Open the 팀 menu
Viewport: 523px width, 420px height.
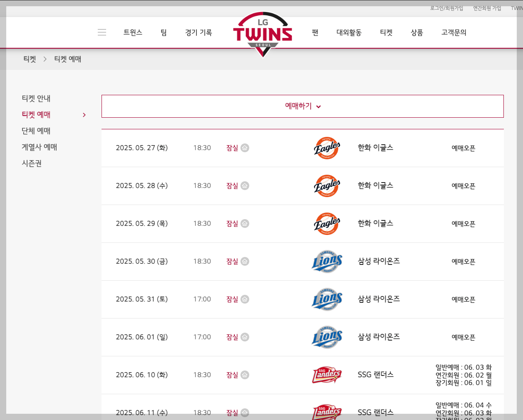[164, 32]
